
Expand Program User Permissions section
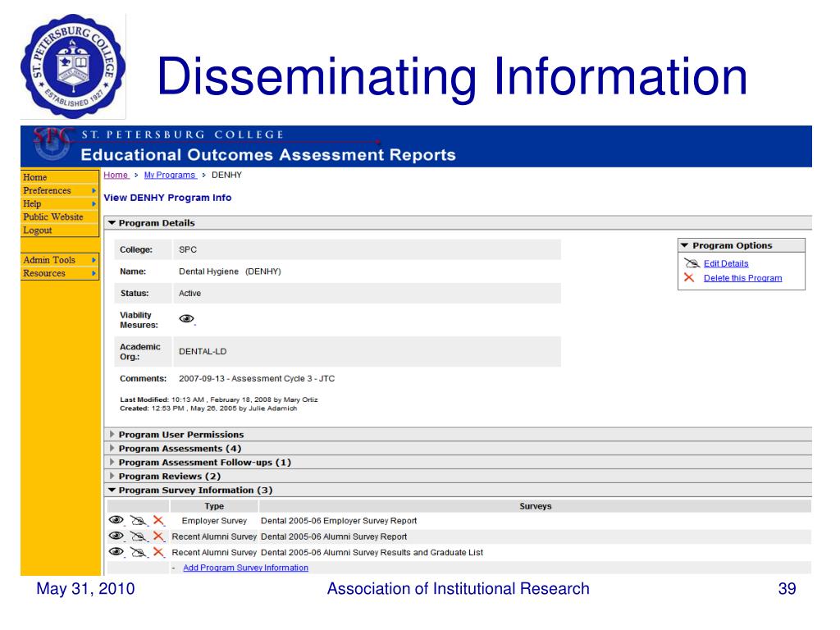click(x=112, y=435)
